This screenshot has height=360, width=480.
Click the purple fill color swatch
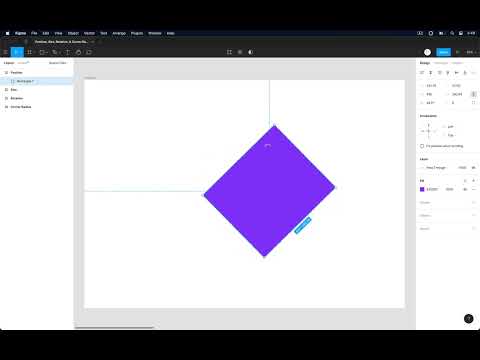(x=422, y=189)
